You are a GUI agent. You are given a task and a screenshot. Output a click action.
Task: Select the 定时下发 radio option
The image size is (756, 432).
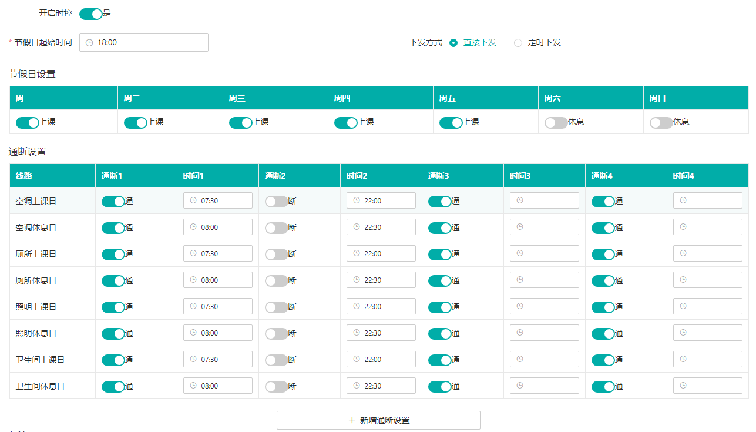[518, 42]
